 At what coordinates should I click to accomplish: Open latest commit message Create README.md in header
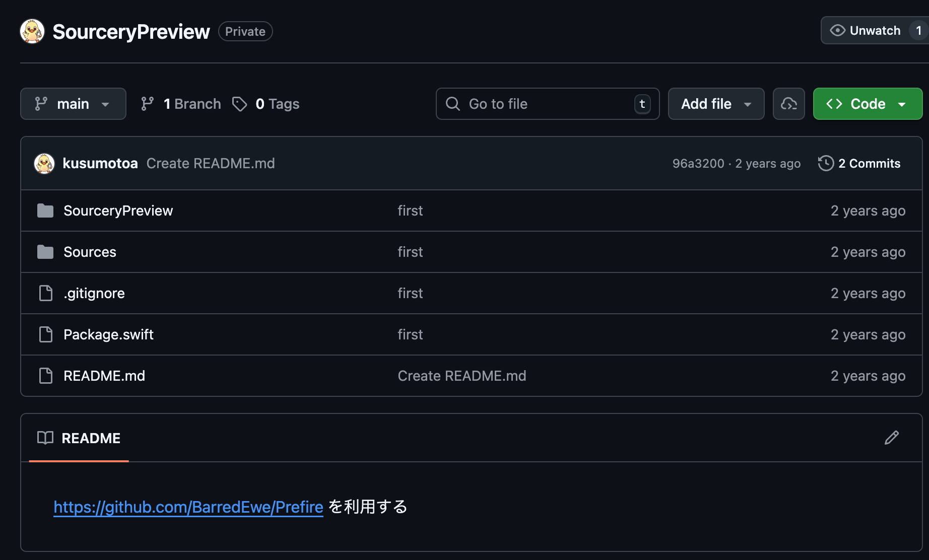pyautogui.click(x=211, y=164)
